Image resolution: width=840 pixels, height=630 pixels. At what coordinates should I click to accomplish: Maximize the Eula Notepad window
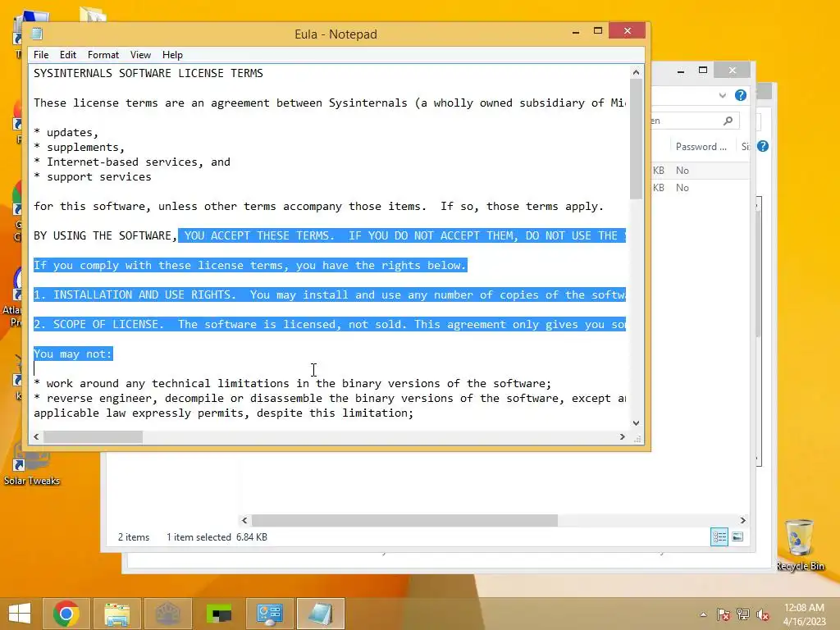click(598, 31)
